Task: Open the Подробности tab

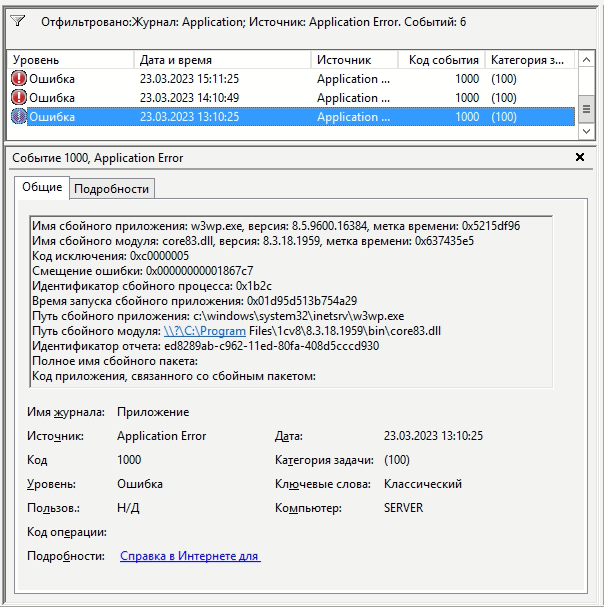Action: click(112, 189)
